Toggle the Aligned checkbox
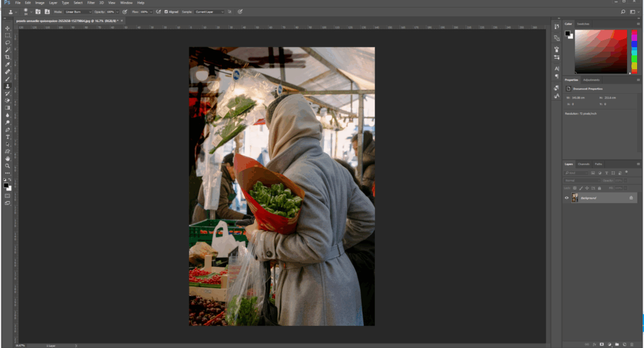Image resolution: width=644 pixels, height=348 pixels. 166,12
